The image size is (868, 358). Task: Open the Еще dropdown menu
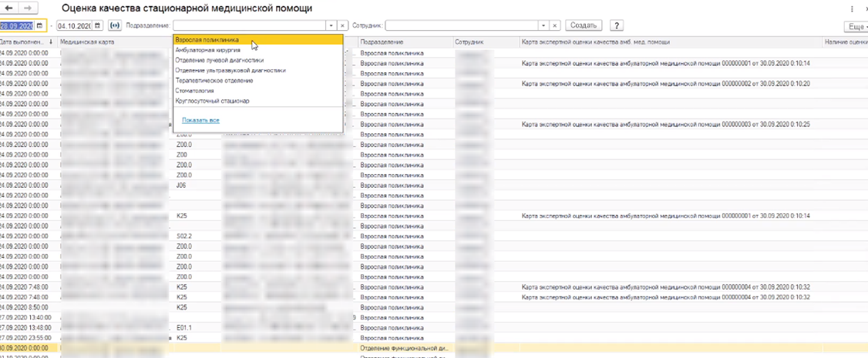(856, 26)
